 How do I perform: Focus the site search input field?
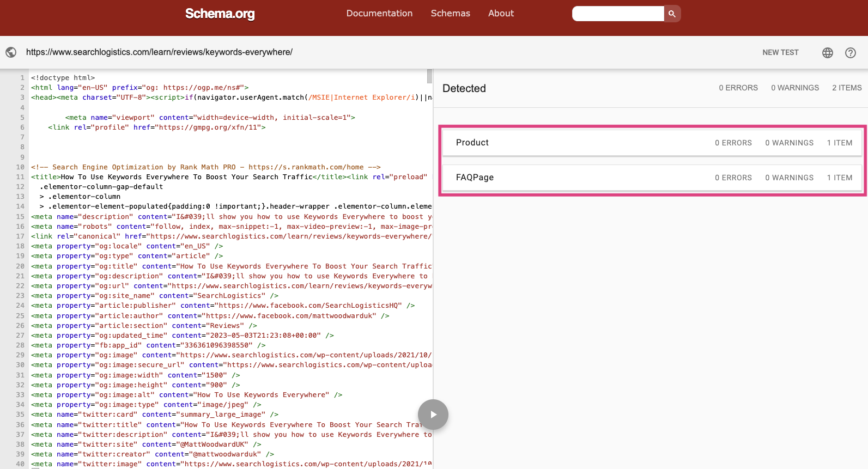(x=618, y=14)
